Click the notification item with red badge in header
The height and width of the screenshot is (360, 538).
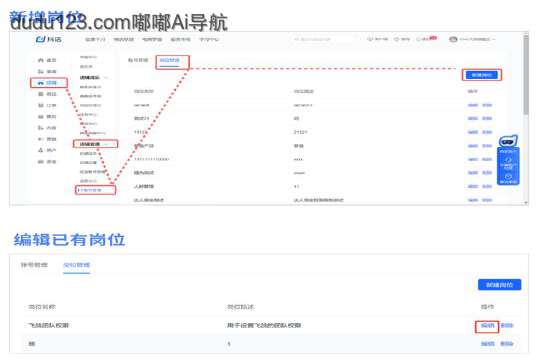click(x=427, y=39)
